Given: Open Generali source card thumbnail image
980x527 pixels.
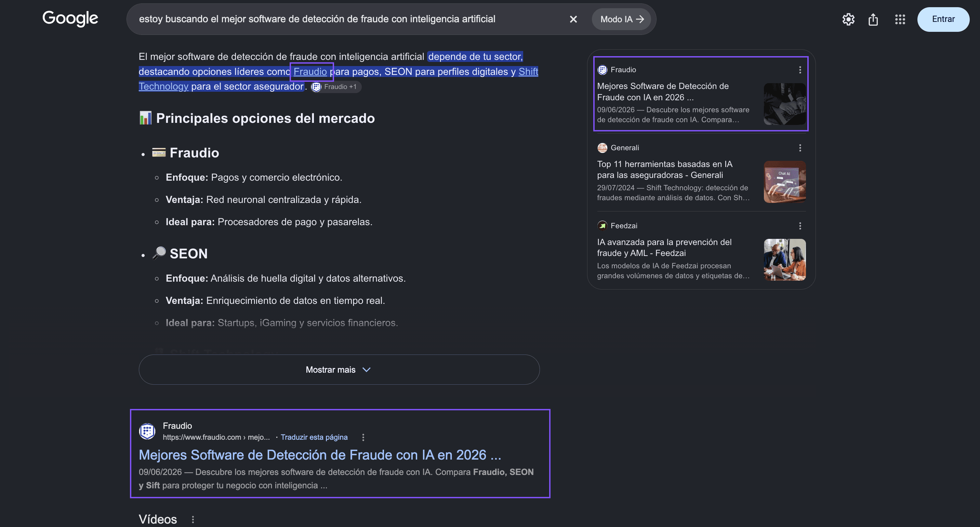Looking at the screenshot, I should (784, 182).
